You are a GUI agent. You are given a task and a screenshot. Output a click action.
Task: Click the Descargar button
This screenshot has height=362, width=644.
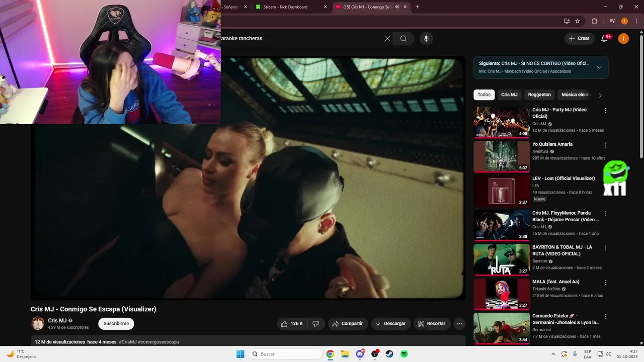(x=391, y=324)
